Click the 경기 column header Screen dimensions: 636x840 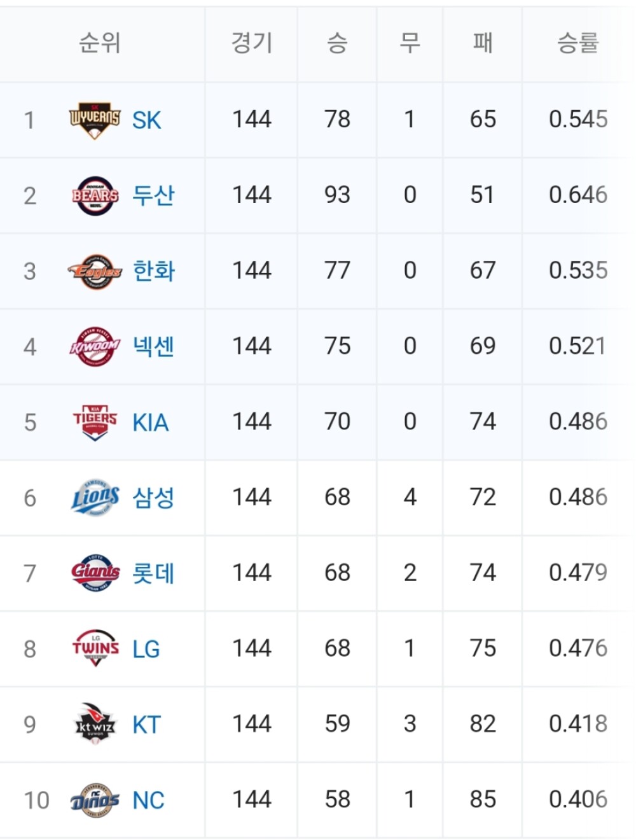251,43
